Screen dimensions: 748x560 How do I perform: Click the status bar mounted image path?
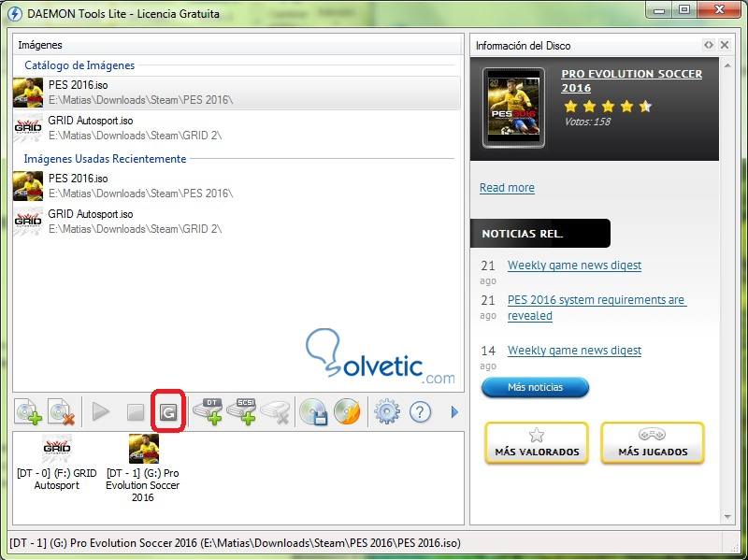click(236, 543)
